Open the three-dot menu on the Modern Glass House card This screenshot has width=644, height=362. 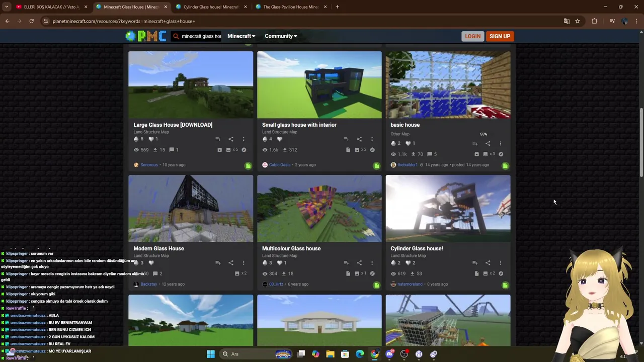[244, 263]
